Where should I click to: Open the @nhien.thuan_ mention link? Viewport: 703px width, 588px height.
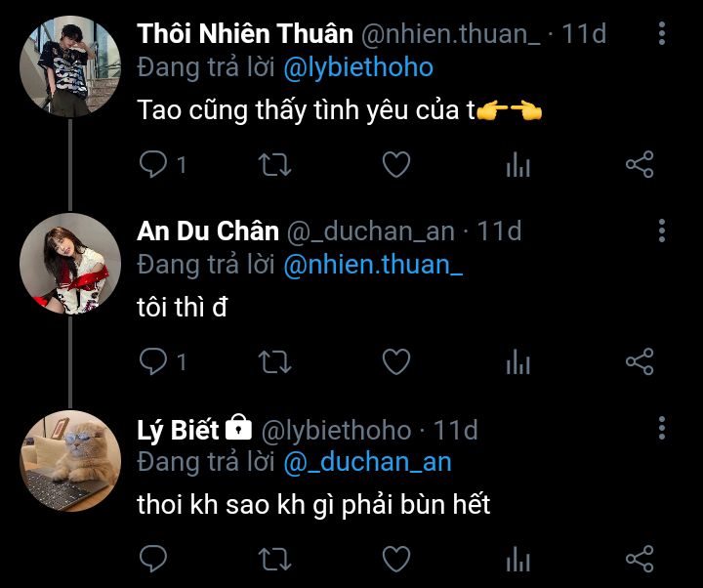(x=372, y=265)
